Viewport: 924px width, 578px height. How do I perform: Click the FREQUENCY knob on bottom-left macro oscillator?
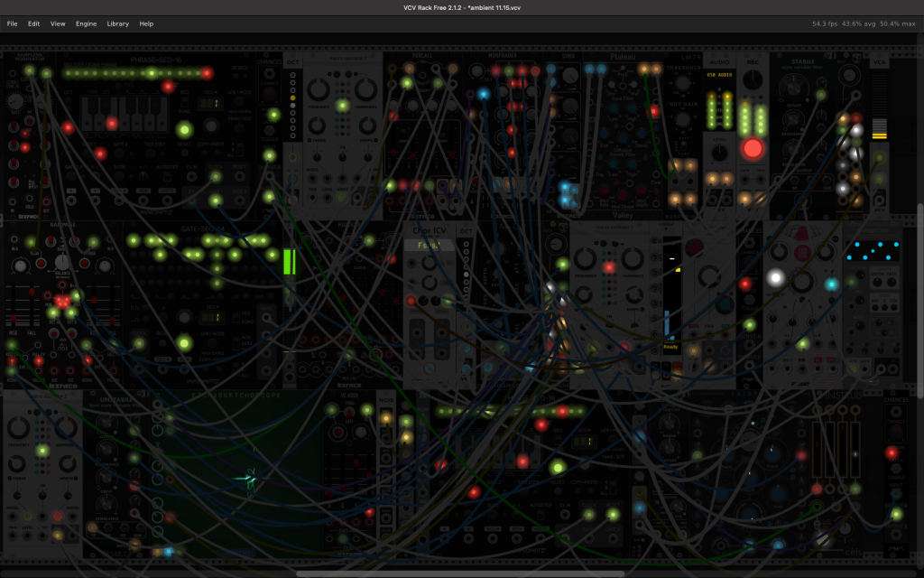tap(18, 428)
